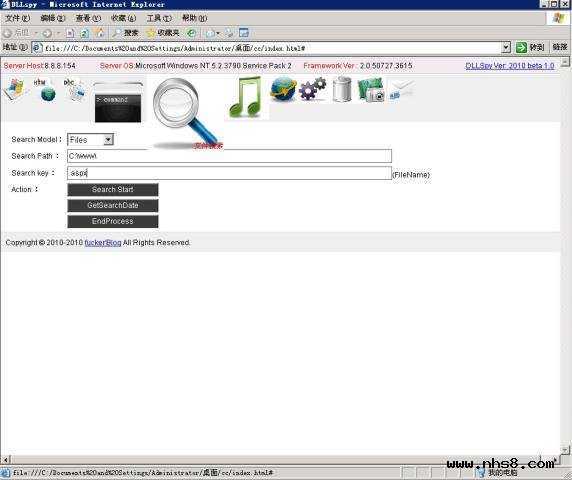Viewport: 572px width, 480px height.
Task: Click the Mail toolbar icon
Action: [x=210, y=33]
